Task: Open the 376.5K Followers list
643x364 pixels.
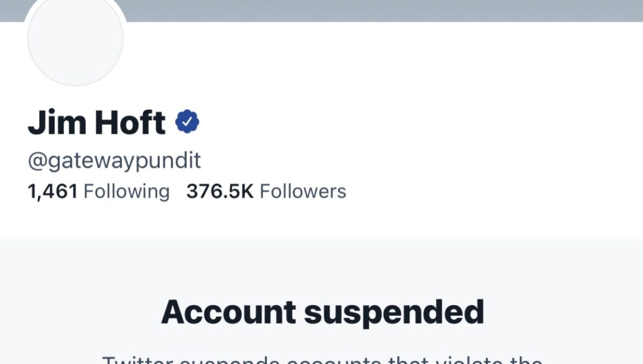Action: [266, 191]
